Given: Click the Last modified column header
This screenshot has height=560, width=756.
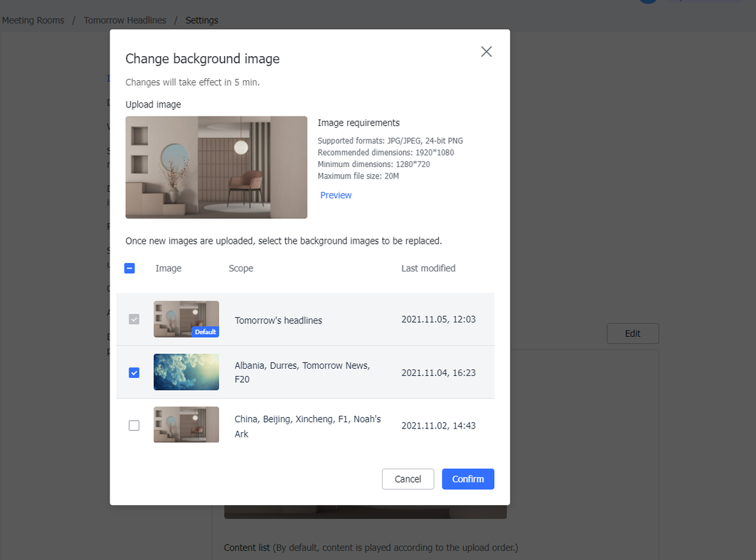Looking at the screenshot, I should click(x=428, y=269).
